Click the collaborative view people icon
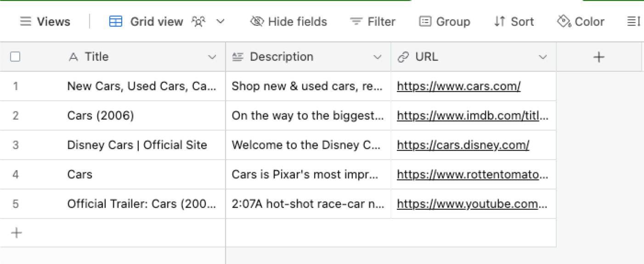This screenshot has height=264, width=644. (x=198, y=22)
